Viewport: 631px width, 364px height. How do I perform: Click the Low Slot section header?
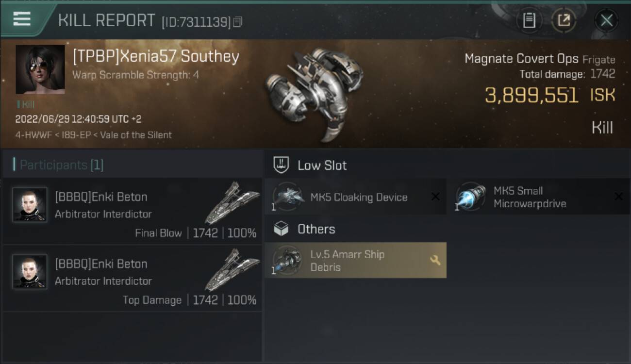point(322,165)
